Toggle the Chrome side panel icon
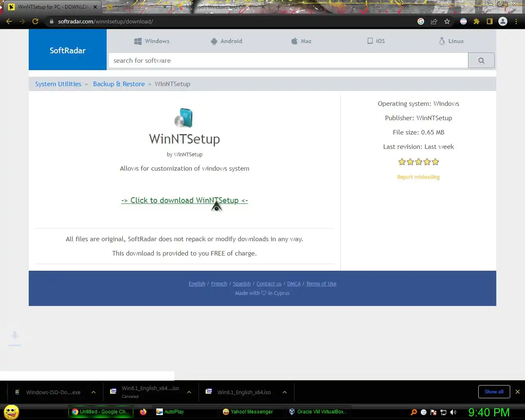This screenshot has width=525, height=420. pos(490,21)
